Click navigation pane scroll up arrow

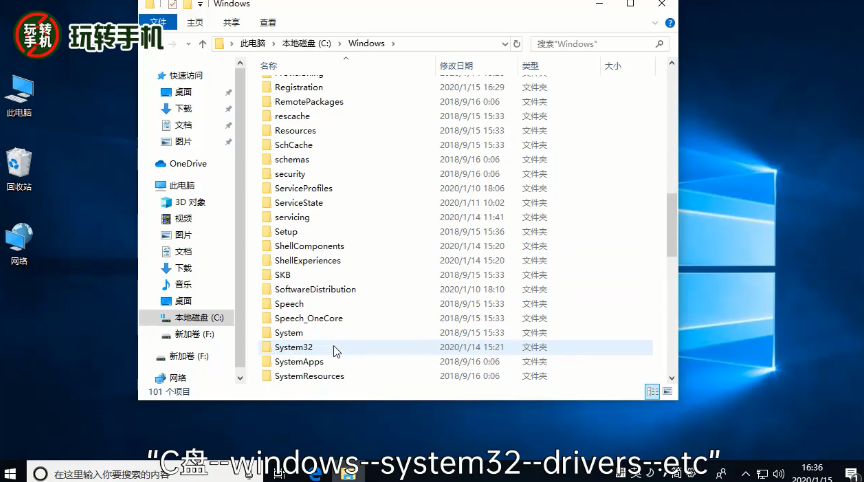click(x=240, y=64)
